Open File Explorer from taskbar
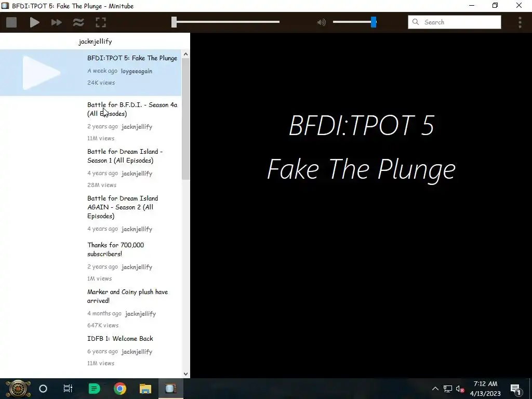532x399 pixels. coord(145,389)
